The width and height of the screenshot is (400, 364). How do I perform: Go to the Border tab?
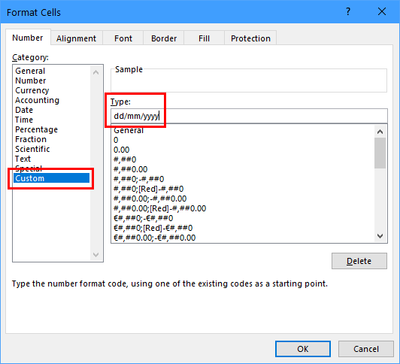coord(164,38)
